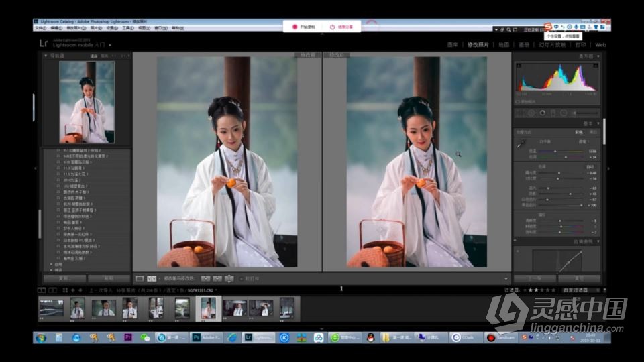This screenshot has height=362, width=644.
Task: Open the toolbar content dropdown arrow
Action: tap(506, 279)
